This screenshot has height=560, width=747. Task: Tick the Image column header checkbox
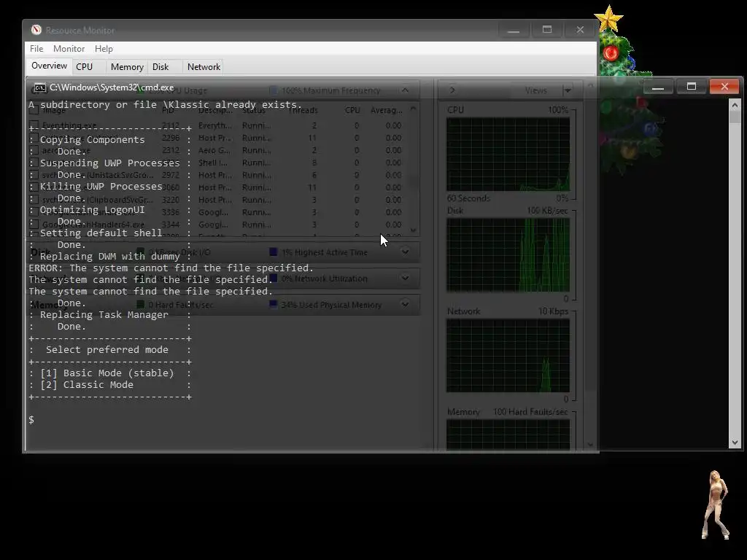pos(34,111)
